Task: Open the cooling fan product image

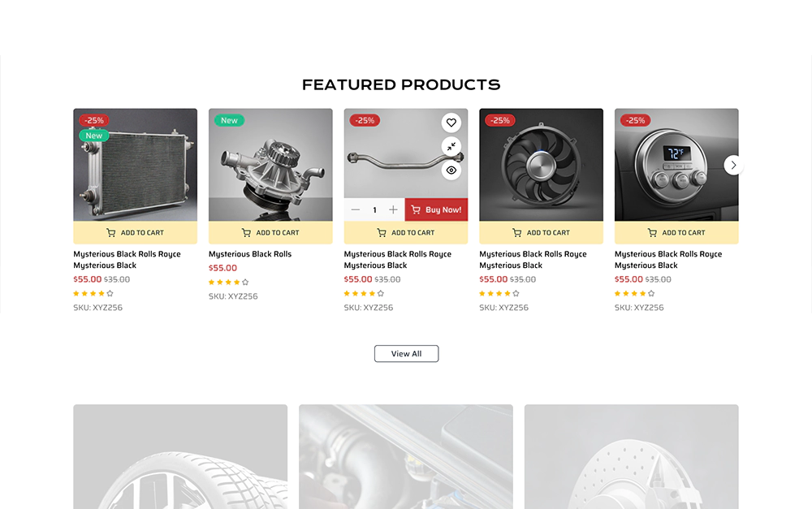Action: [x=541, y=165]
